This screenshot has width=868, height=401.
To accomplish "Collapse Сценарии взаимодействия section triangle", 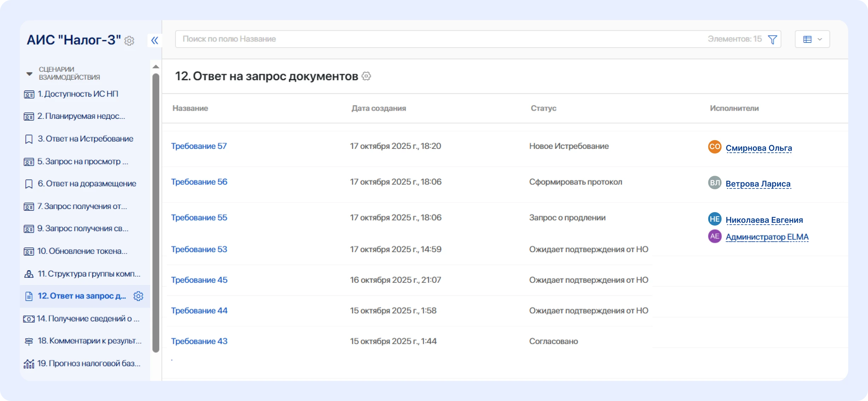I will (29, 74).
